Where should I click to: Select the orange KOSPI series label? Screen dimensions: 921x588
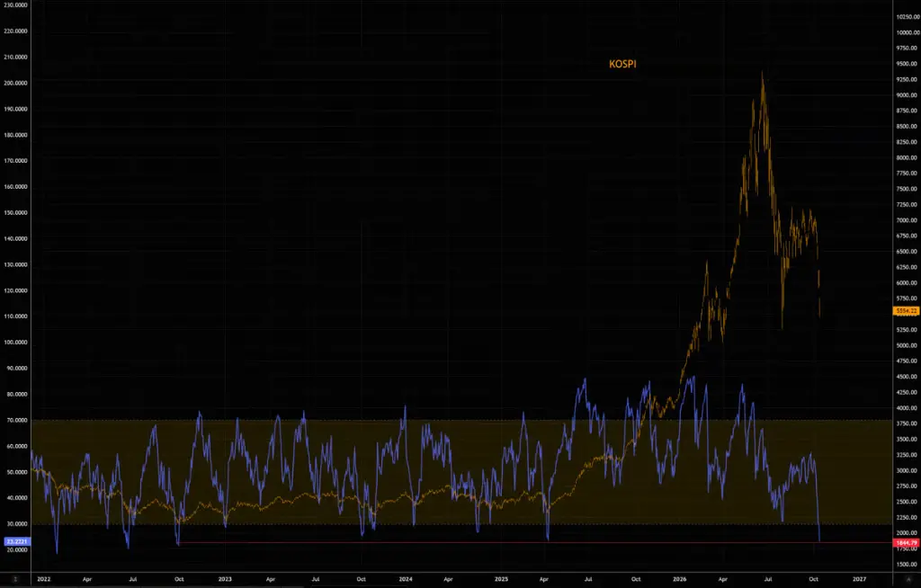(x=622, y=64)
